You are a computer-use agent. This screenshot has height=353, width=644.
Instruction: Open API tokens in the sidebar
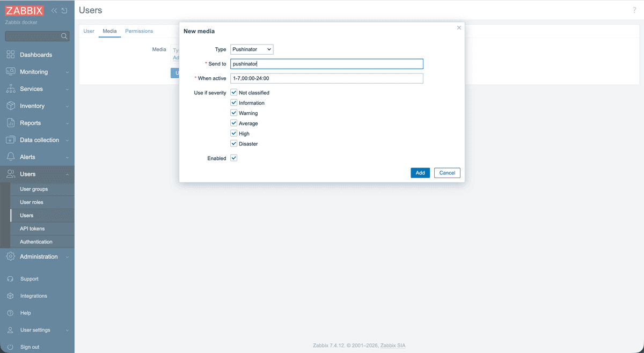point(32,229)
